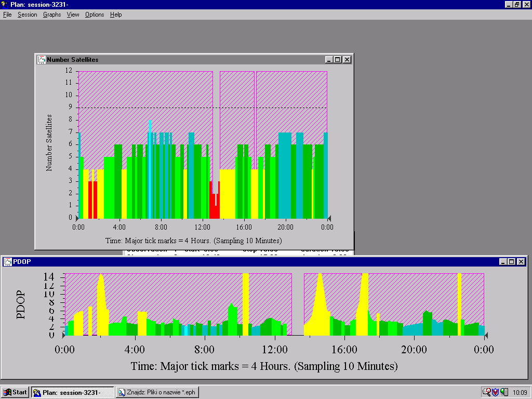The image size is (532, 399).
Task: Click 20:00 label on Number Satellites time axis
Action: pos(285,228)
